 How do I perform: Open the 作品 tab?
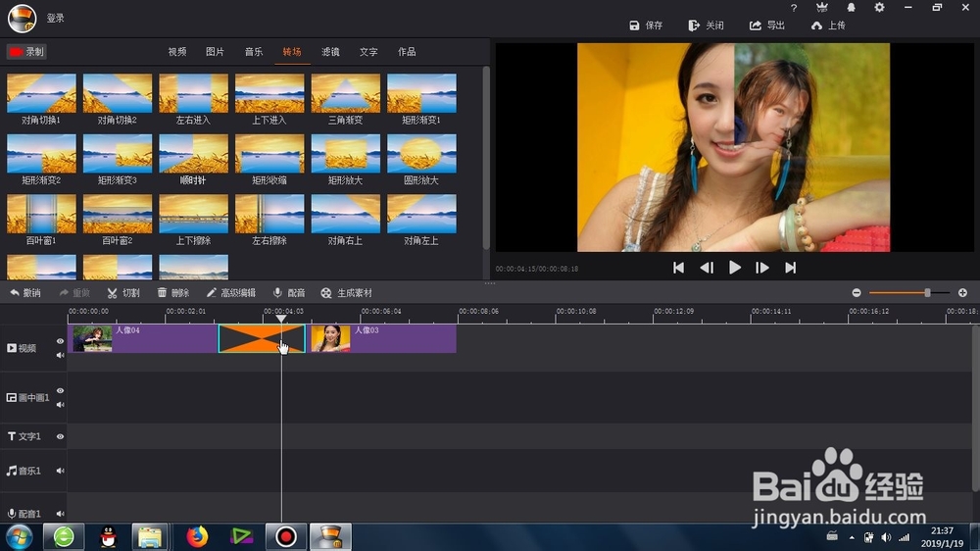tap(407, 52)
